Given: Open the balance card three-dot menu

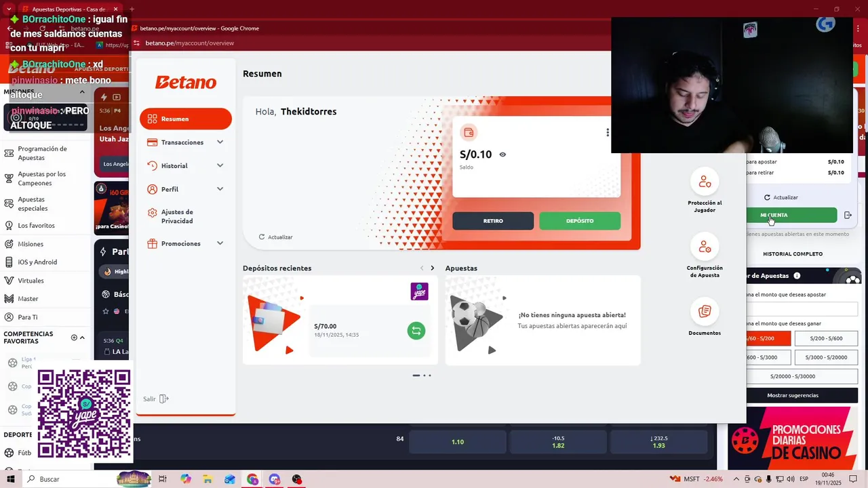Looking at the screenshot, I should (x=608, y=132).
